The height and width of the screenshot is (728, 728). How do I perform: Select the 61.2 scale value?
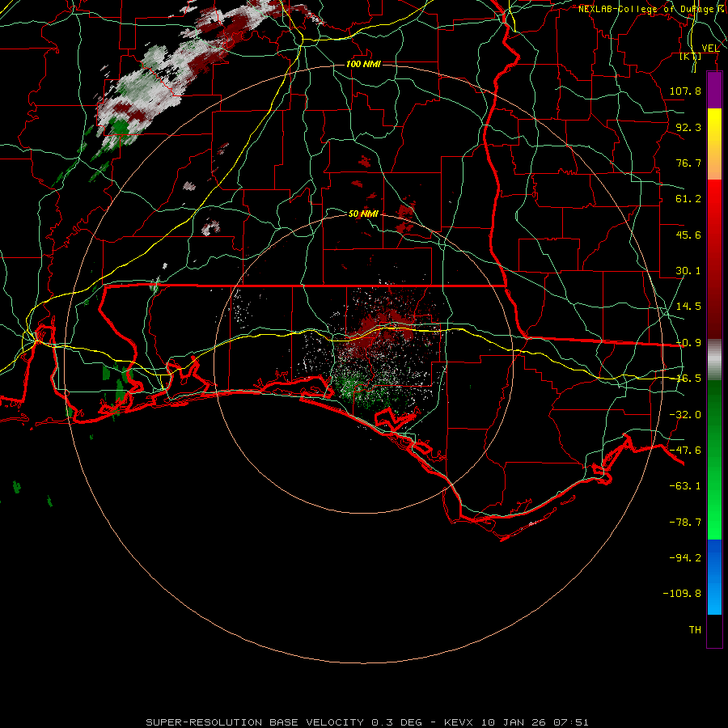point(688,199)
